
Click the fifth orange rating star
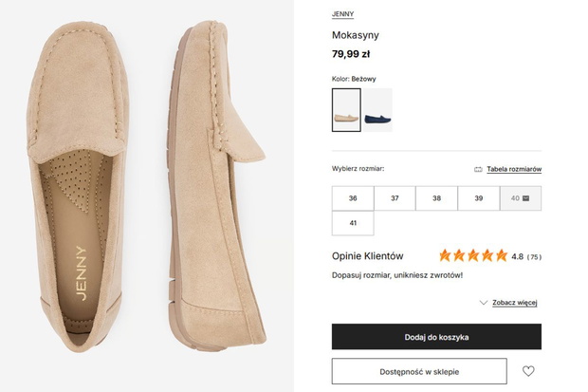(x=502, y=255)
